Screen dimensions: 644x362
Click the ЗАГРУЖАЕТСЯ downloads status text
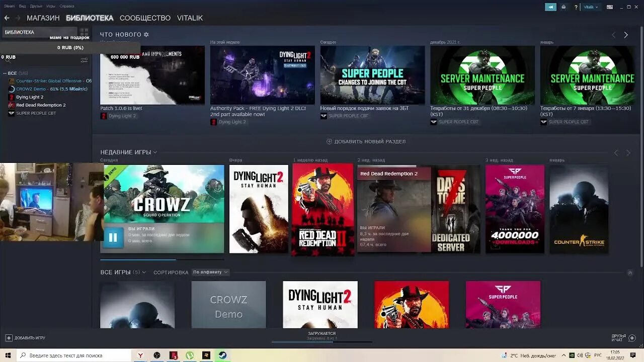coord(322,333)
